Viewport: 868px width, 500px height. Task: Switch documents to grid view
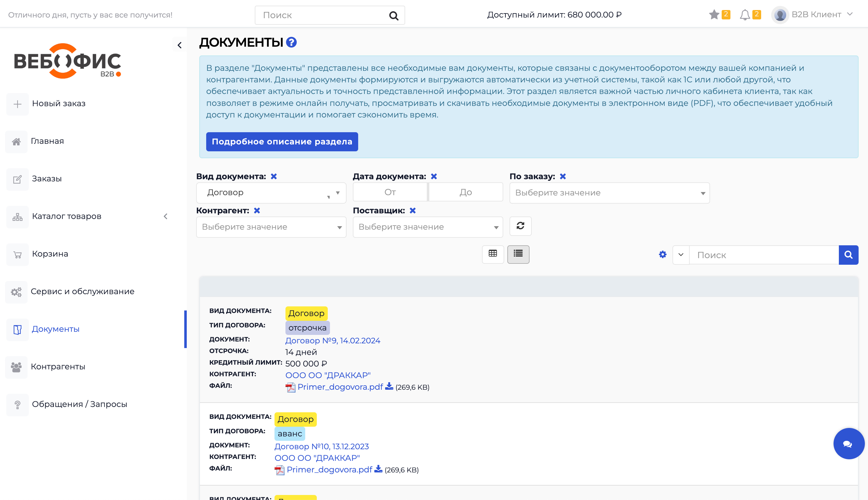click(x=493, y=254)
